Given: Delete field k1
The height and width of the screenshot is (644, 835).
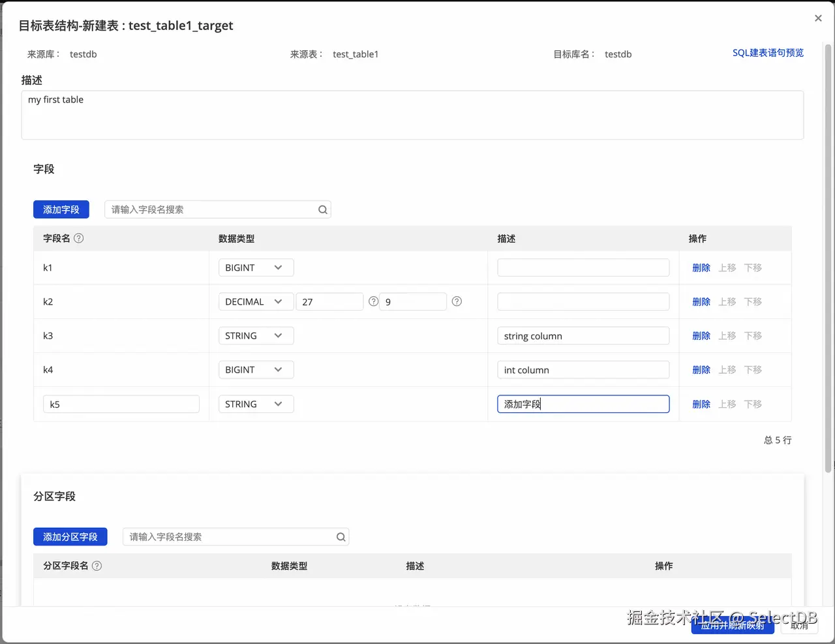Looking at the screenshot, I should tap(701, 268).
